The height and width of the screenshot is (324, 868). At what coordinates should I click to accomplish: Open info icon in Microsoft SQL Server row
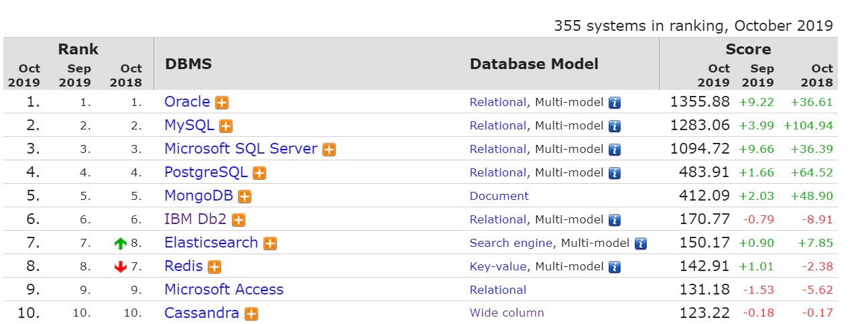(x=615, y=150)
